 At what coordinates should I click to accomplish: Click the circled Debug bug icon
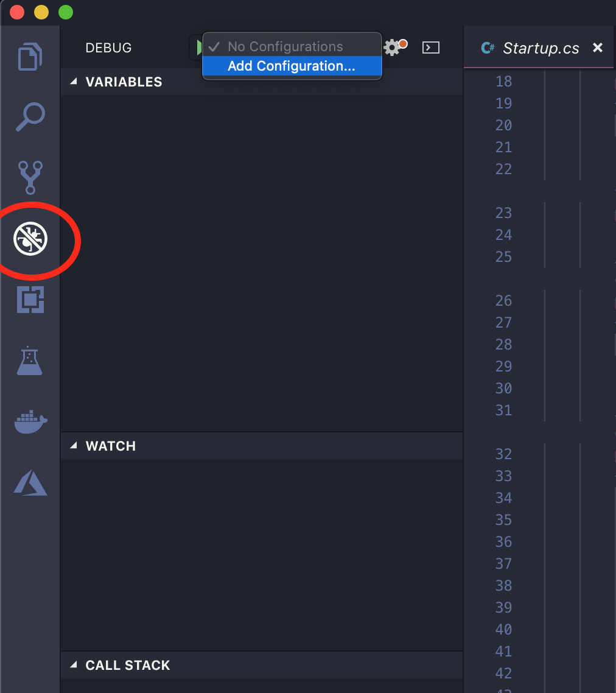(30, 239)
